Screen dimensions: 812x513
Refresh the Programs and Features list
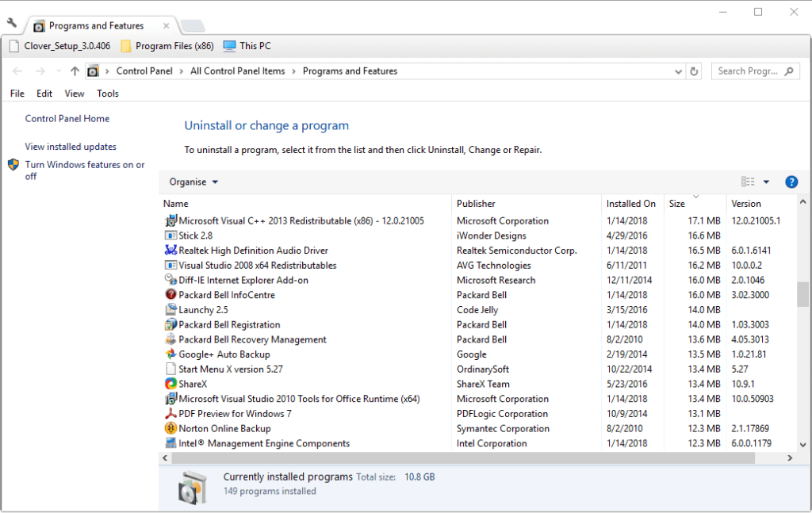[694, 71]
